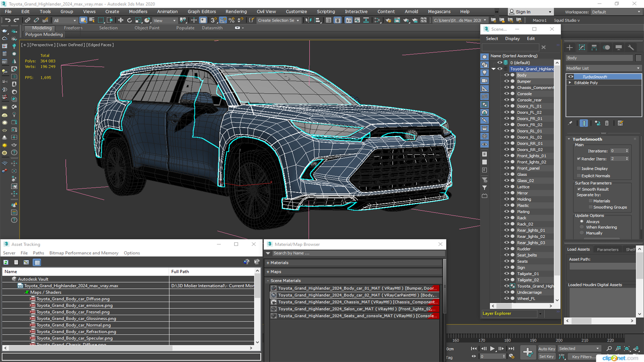The image size is (644, 362).
Task: Expand the Editable Poly stack entry
Action: point(570,82)
